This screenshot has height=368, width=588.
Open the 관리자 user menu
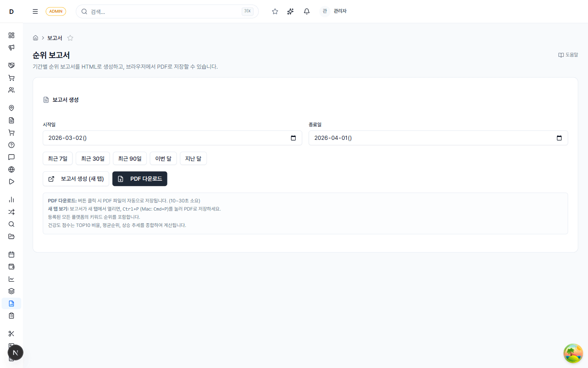pos(334,11)
